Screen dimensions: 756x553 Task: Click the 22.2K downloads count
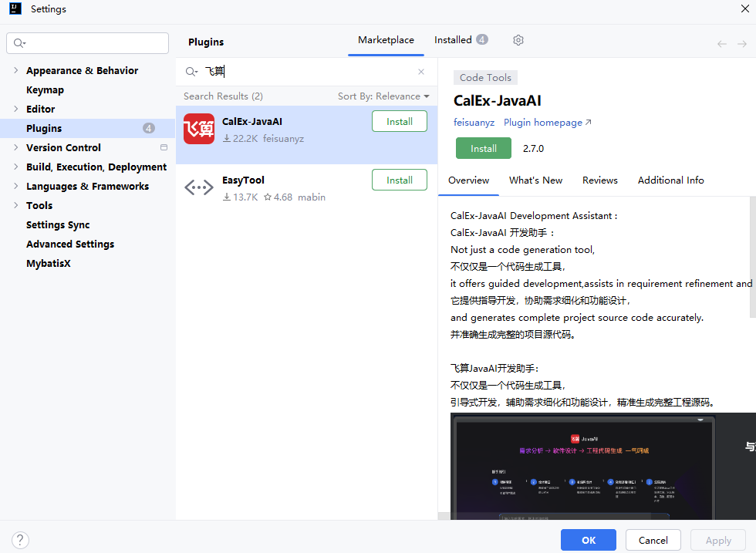coord(240,138)
